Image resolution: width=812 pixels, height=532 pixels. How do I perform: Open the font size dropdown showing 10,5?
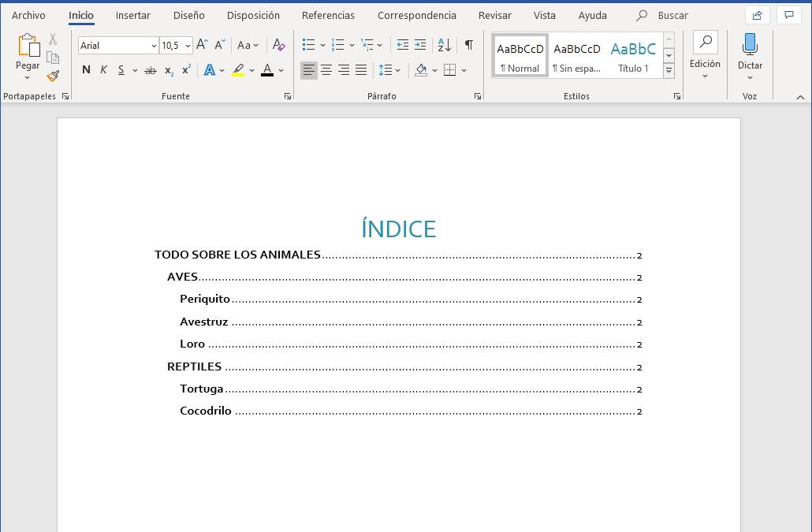176,46
